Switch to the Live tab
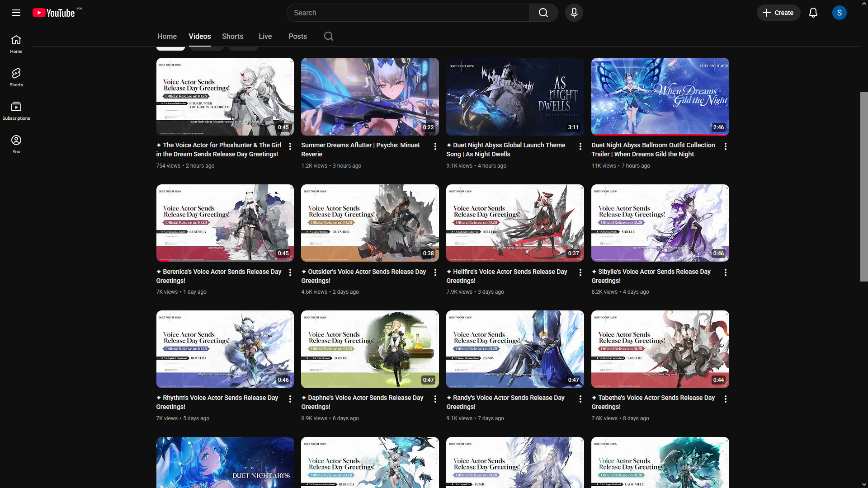868x488 pixels. pyautogui.click(x=265, y=36)
